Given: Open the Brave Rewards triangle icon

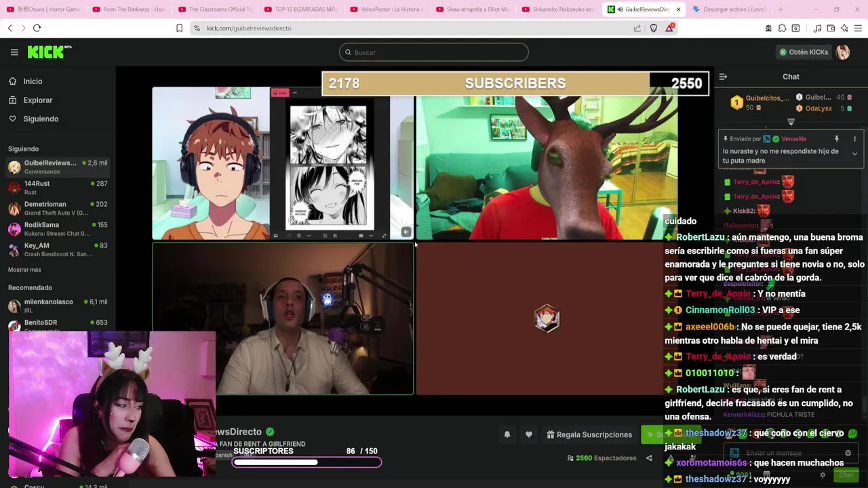Looking at the screenshot, I should 670,28.
